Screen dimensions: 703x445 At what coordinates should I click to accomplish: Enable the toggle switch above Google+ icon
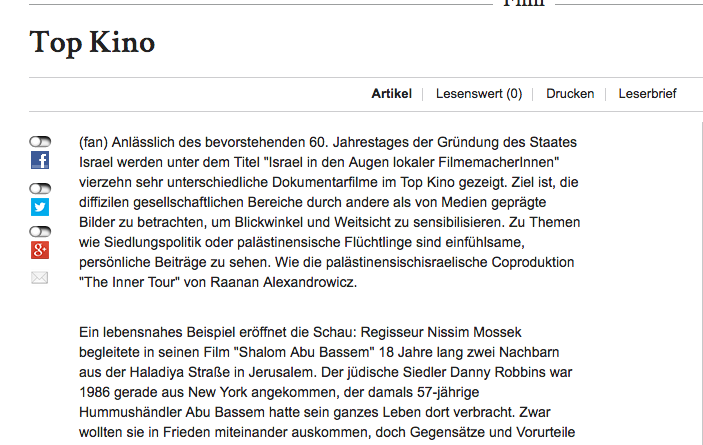click(x=40, y=231)
